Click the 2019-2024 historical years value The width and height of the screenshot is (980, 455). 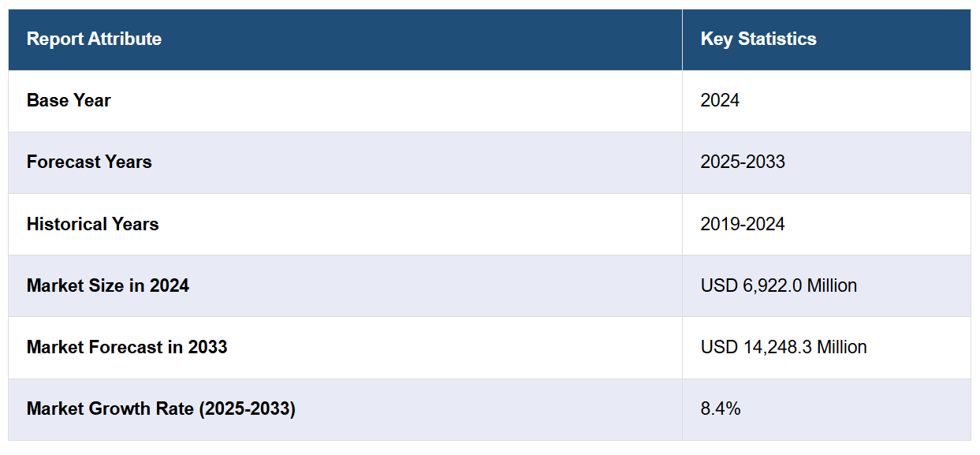743,224
